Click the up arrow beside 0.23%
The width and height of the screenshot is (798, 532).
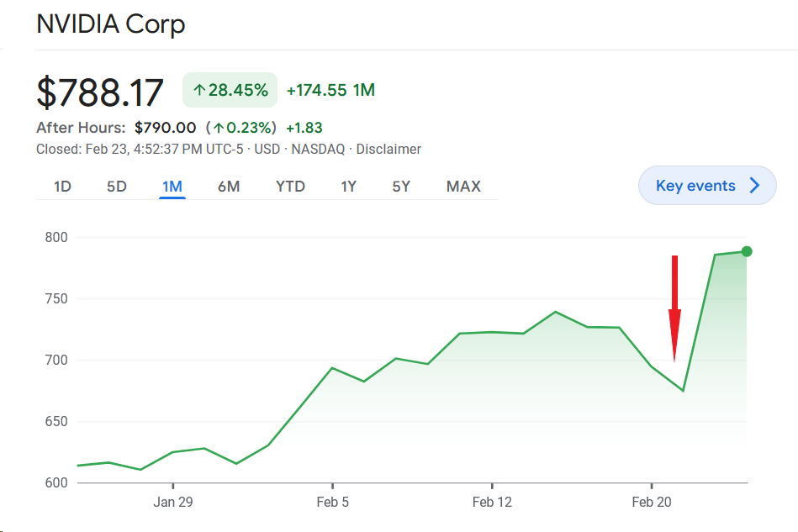click(219, 128)
